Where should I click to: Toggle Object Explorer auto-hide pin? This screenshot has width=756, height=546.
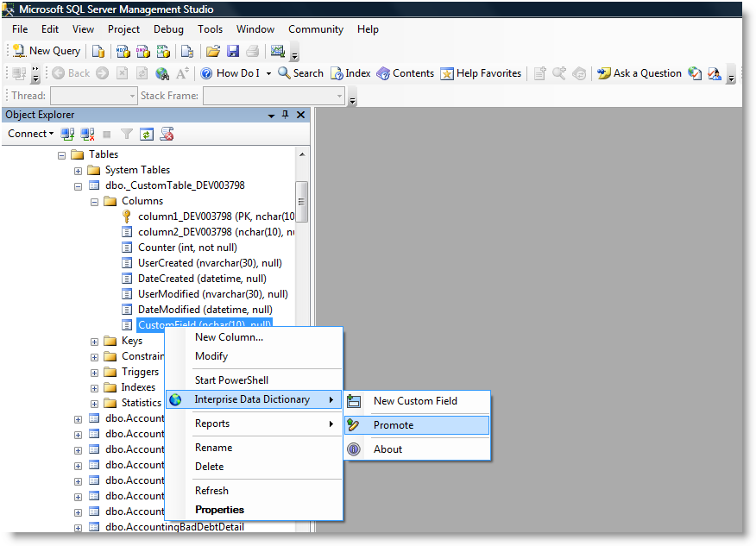(x=286, y=115)
